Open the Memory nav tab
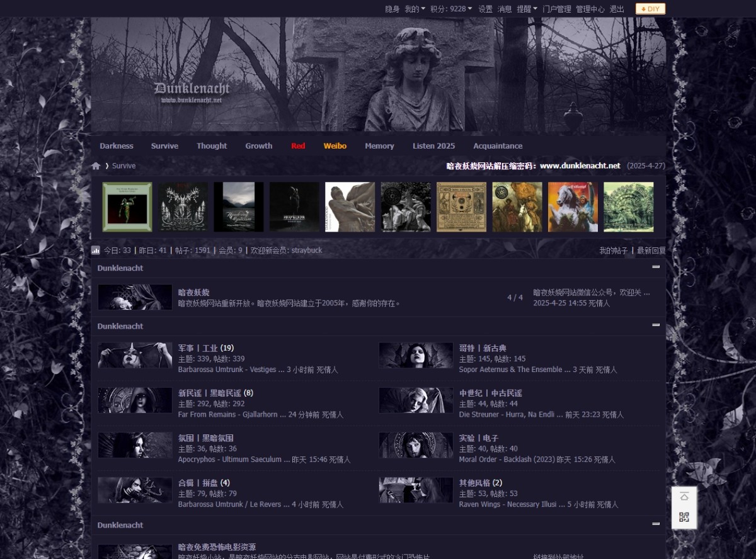This screenshot has height=559, width=756. point(379,146)
